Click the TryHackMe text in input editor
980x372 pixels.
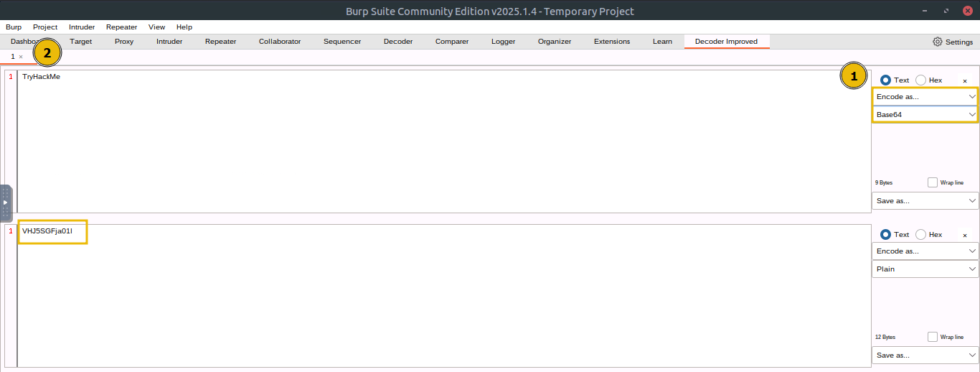pos(41,76)
